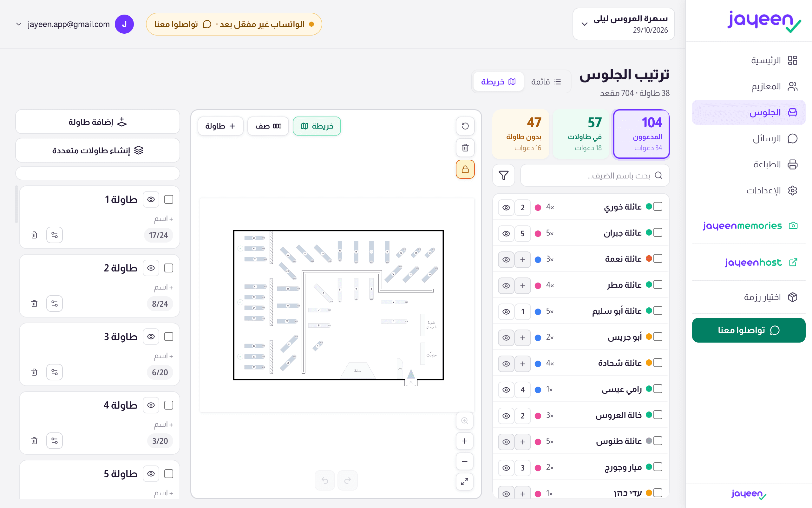
Task: Open the guest filter funnel icon
Action: coord(503,175)
